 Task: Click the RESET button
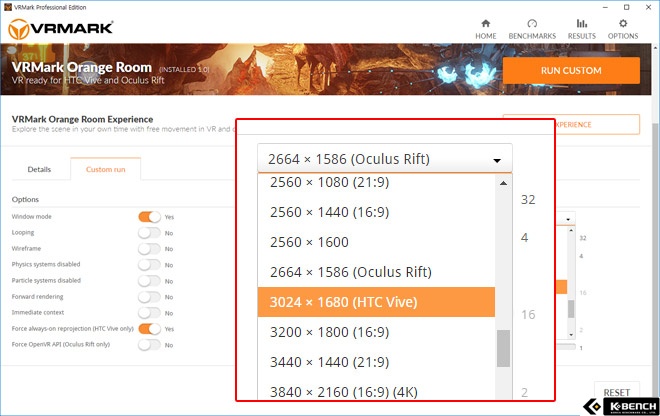(x=617, y=392)
